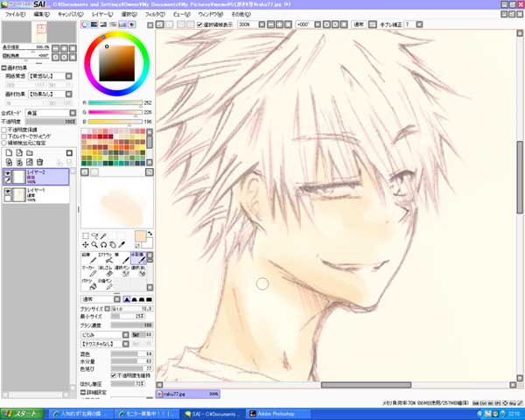Enable preserve opacity checkbox for layer
This screenshot has width=525, height=420.
click(4, 129)
